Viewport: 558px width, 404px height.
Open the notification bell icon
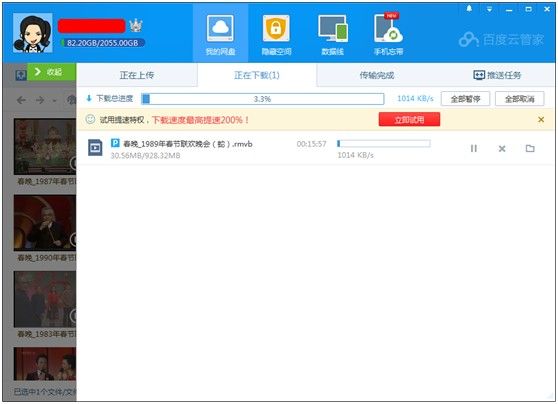[x=469, y=9]
